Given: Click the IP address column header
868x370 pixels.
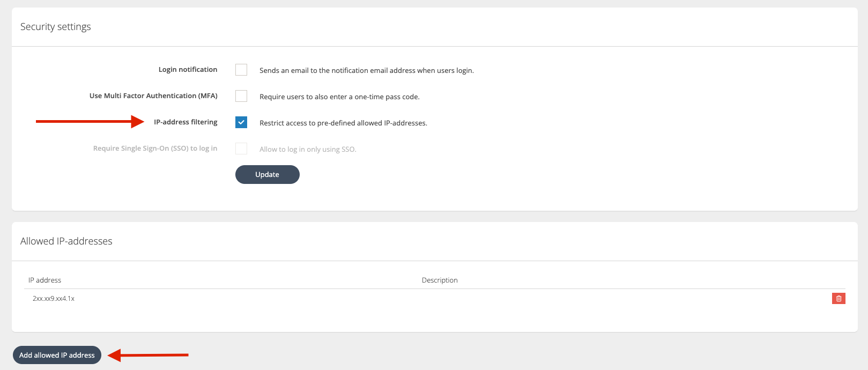Looking at the screenshot, I should coord(44,280).
